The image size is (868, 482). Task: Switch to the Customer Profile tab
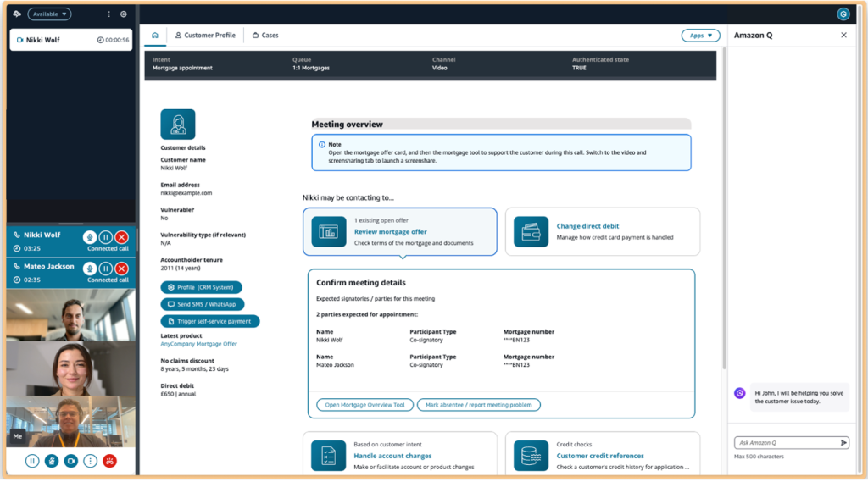pos(205,35)
